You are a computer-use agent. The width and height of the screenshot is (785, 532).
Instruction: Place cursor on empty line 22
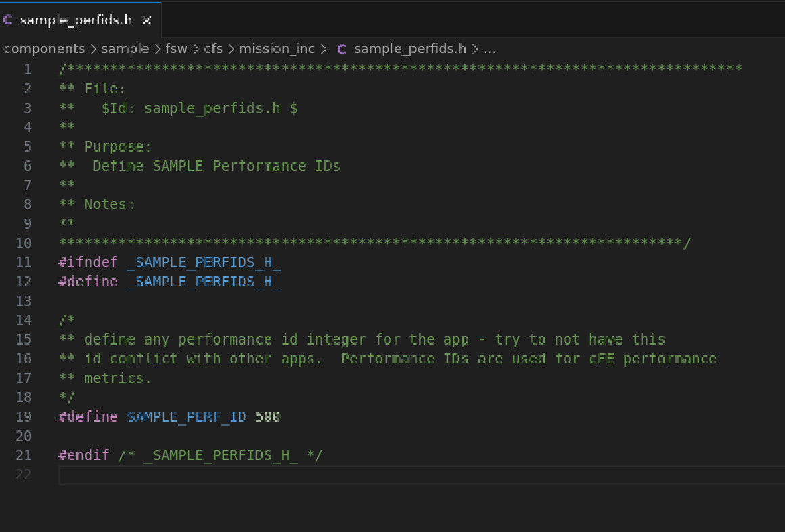click(420, 474)
